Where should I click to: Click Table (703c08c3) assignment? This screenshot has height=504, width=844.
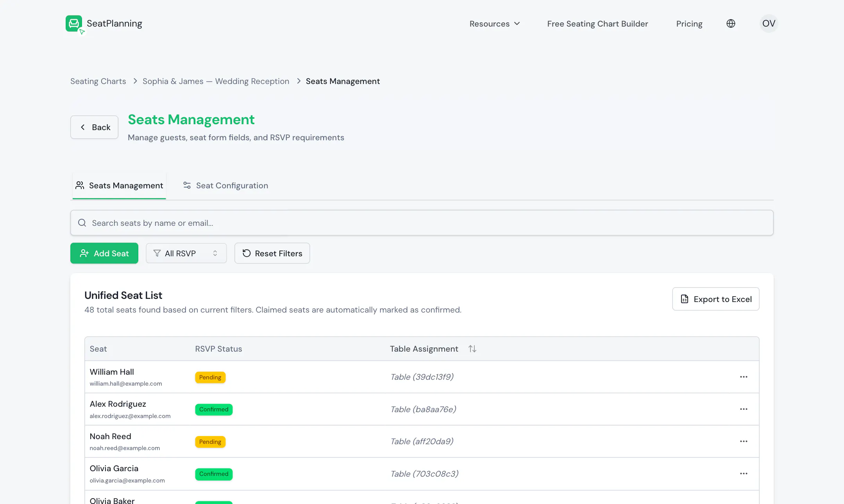coord(425,474)
